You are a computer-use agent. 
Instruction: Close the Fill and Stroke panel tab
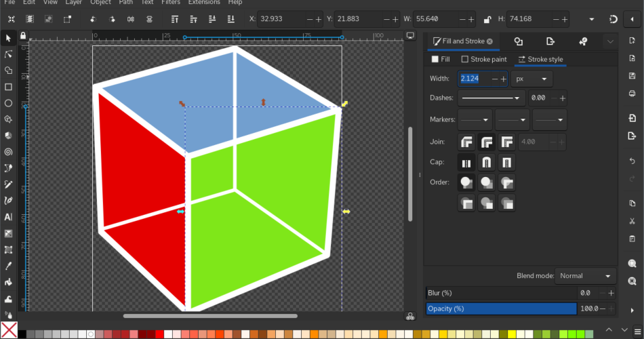489,41
